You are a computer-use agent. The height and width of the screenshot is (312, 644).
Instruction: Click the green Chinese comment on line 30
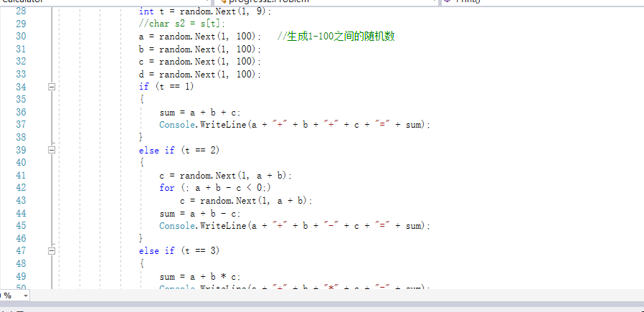pyautogui.click(x=336, y=37)
